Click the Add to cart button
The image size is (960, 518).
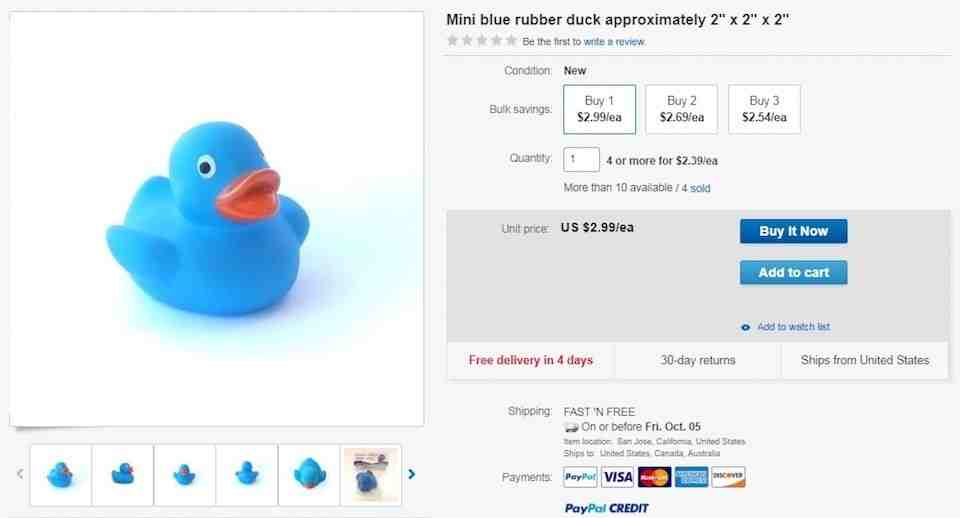tap(793, 272)
